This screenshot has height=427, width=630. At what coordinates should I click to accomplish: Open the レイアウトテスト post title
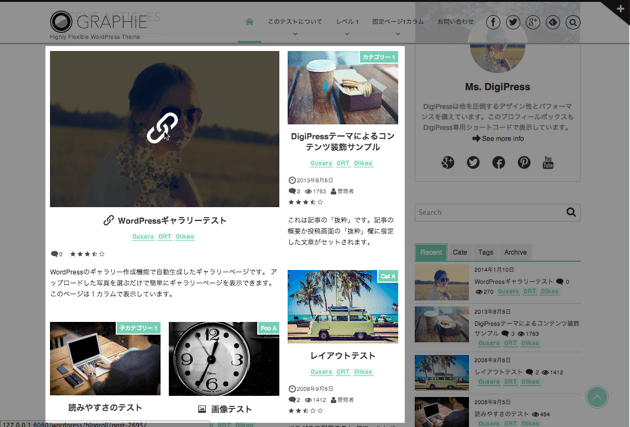pos(343,355)
